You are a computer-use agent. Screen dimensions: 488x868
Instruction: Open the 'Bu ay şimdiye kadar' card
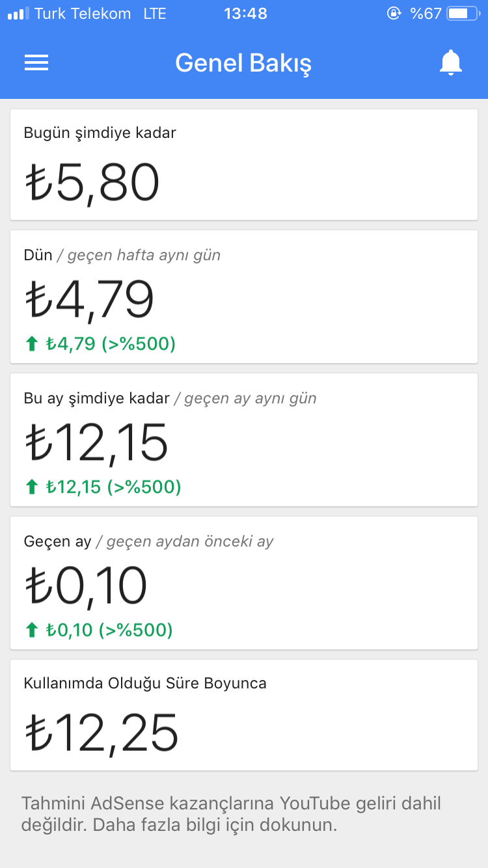click(x=244, y=440)
